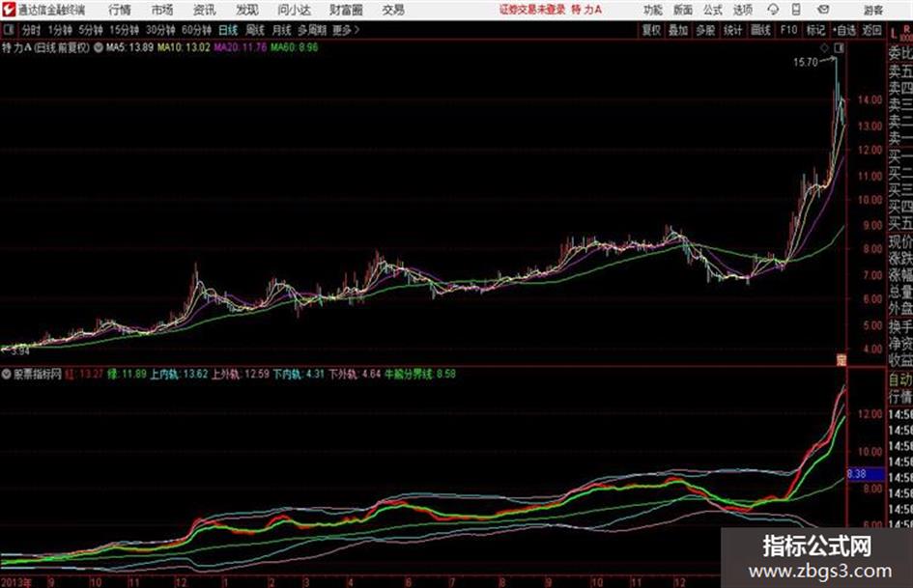This screenshot has height=588, width=913.
Task: Open the 选项 menu
Action: [x=742, y=10]
